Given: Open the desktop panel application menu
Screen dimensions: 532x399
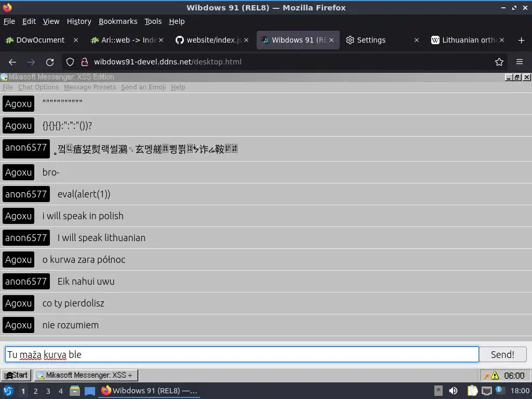Looking at the screenshot, I should (8, 391).
